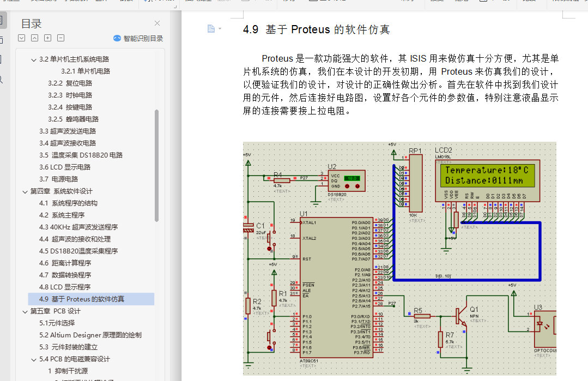
Task: Jump to 5.4 PCB 的电磁兼容设计 entry
Action: click(x=75, y=359)
